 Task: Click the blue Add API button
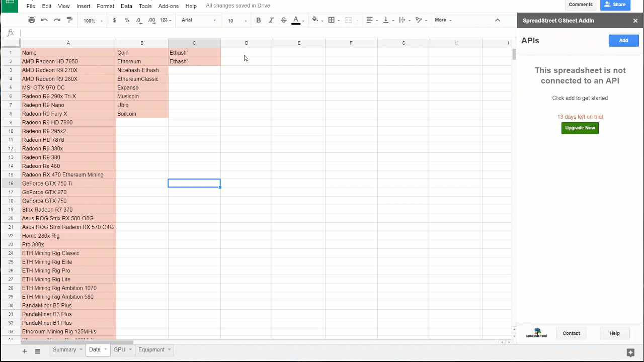[623, 40]
